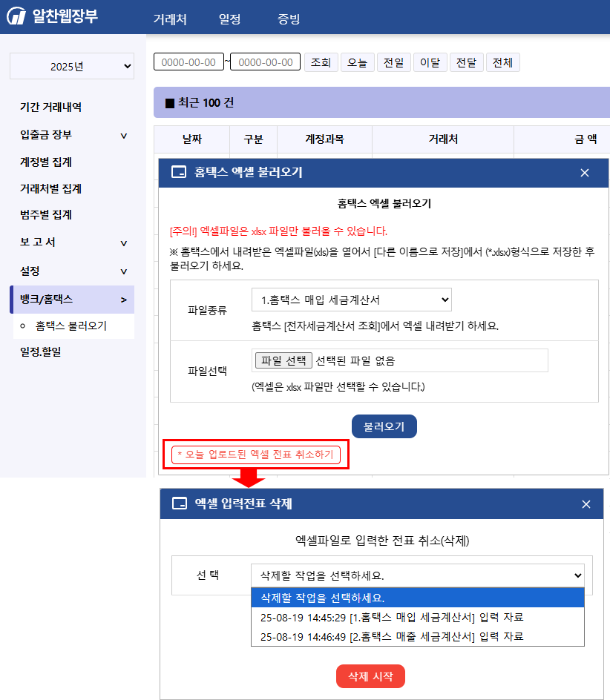Image resolution: width=610 pixels, height=700 pixels.
Task: Click the end date input field
Action: point(266,62)
